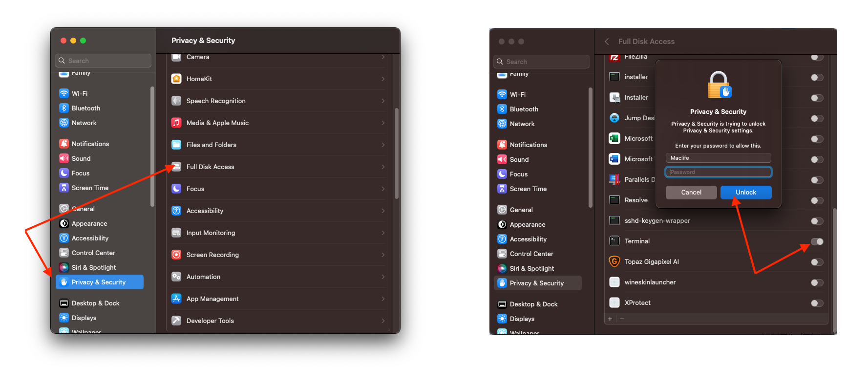
Task: Open the Files and Folders entry
Action: 211,145
